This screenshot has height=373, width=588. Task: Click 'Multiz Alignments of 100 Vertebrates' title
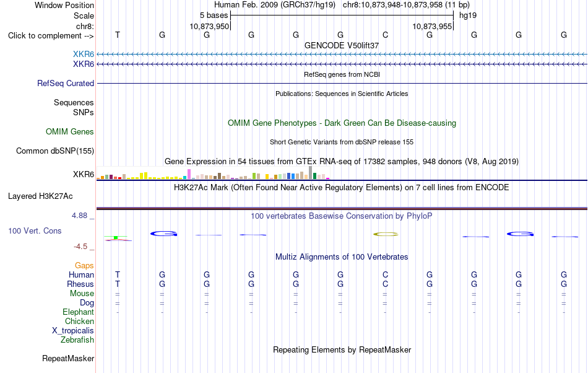point(342,257)
